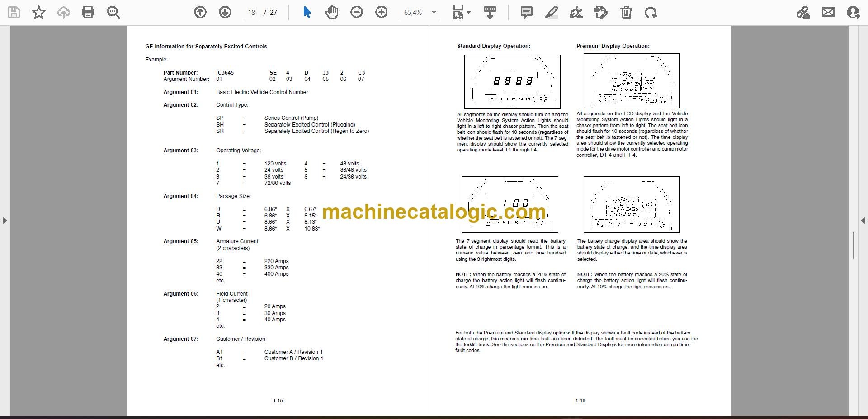Click the scrolling mode toolbar icon
This screenshot has height=419, width=868.
490,12
